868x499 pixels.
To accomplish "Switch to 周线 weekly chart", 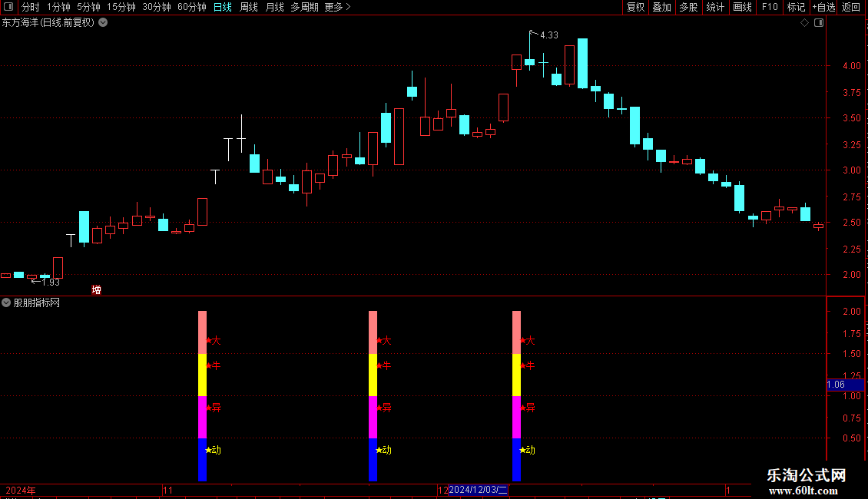I will click(x=249, y=7).
